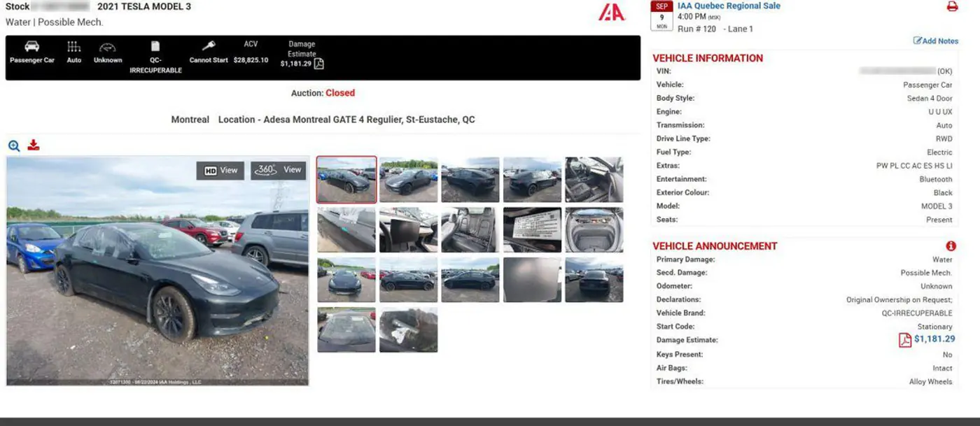Select the front-corner thumbnail with green trees behind
Image resolution: width=980 pixels, height=426 pixels.
(x=409, y=180)
